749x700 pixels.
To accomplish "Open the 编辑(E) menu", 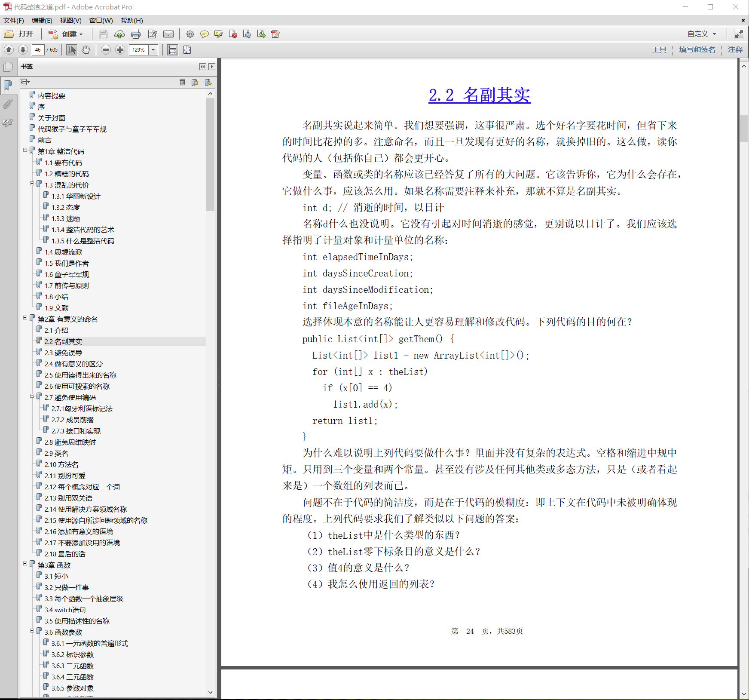I will [42, 20].
